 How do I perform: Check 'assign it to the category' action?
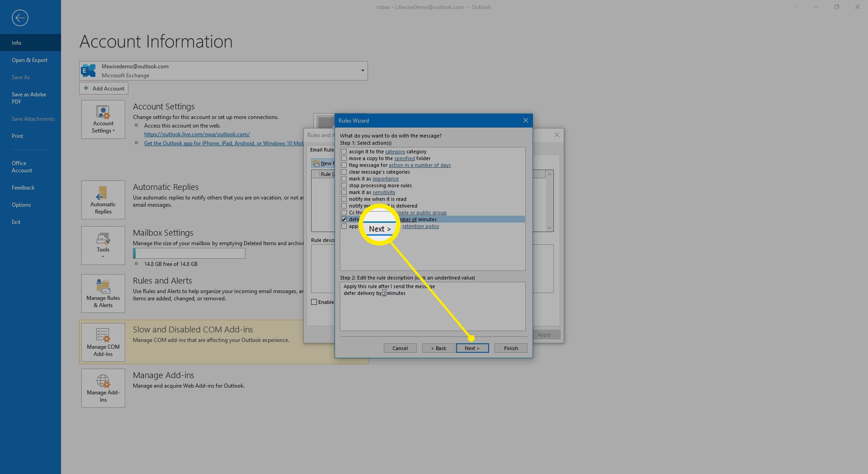pos(344,152)
